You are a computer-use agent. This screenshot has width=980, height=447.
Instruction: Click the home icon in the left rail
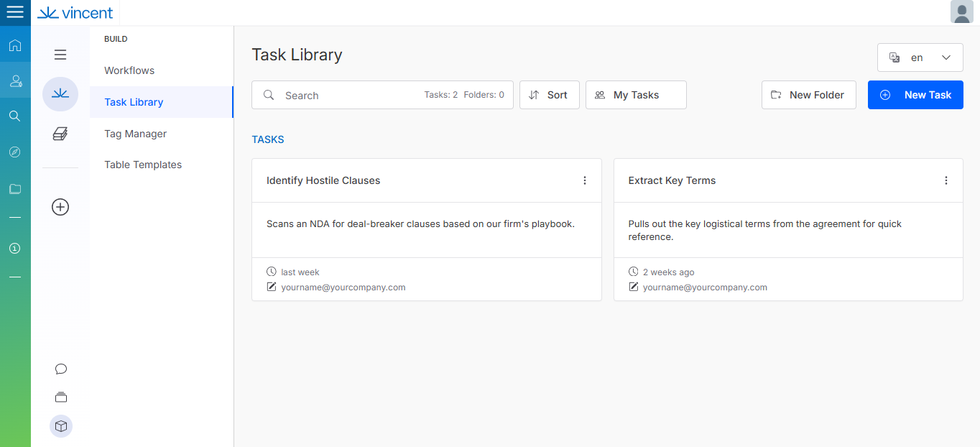click(15, 46)
